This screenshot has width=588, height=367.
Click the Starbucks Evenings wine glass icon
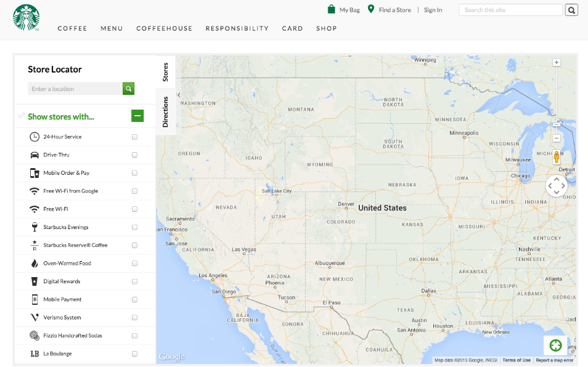point(35,227)
